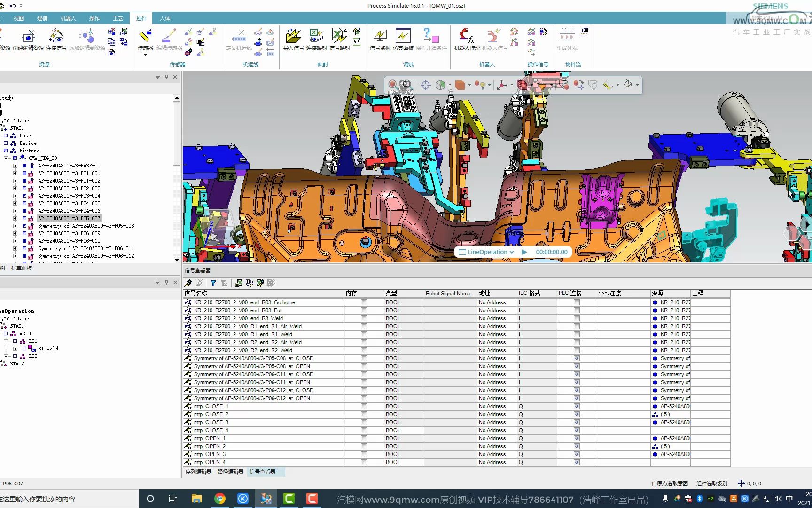
Task: Click the view orientation cube icon
Action: pyautogui.click(x=440, y=85)
